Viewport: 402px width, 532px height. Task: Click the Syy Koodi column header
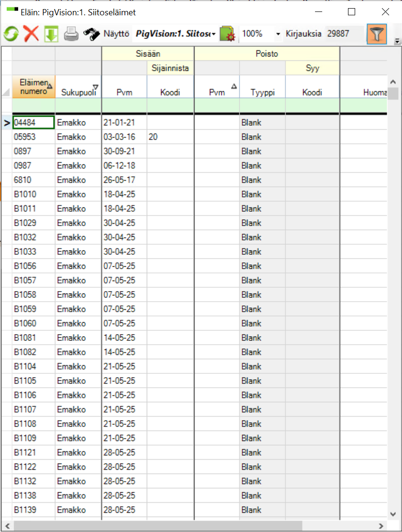click(312, 87)
